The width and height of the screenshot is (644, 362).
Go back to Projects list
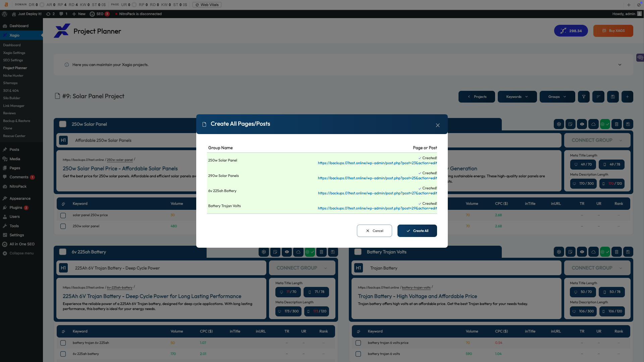point(477,97)
